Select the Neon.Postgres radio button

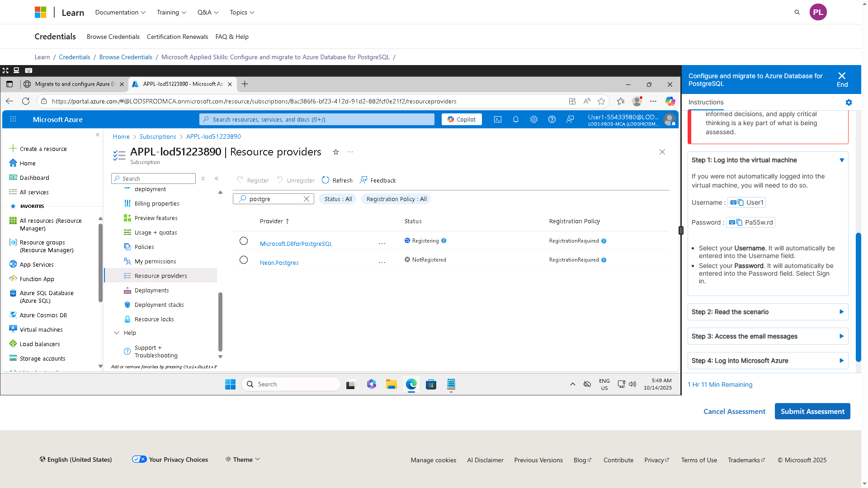pyautogui.click(x=244, y=260)
